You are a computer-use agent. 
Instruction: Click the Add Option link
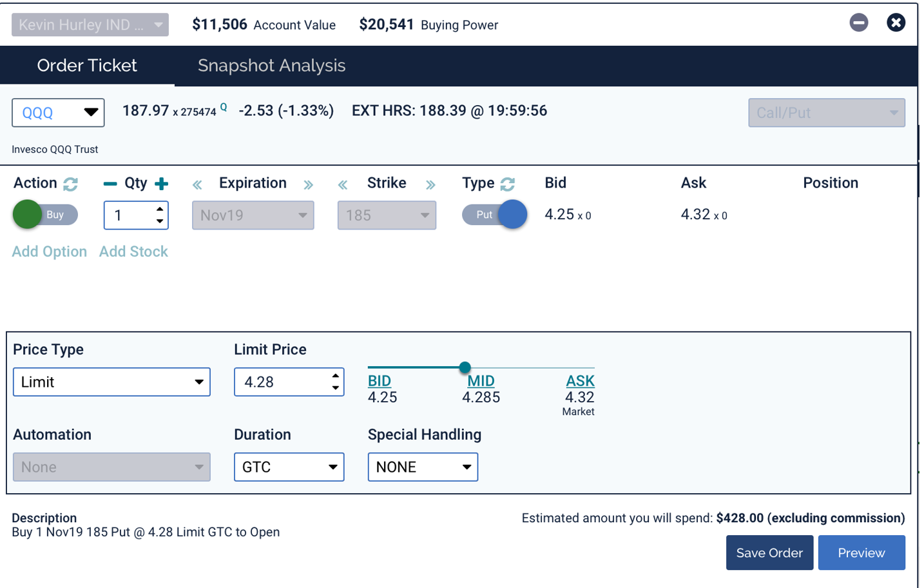(50, 252)
